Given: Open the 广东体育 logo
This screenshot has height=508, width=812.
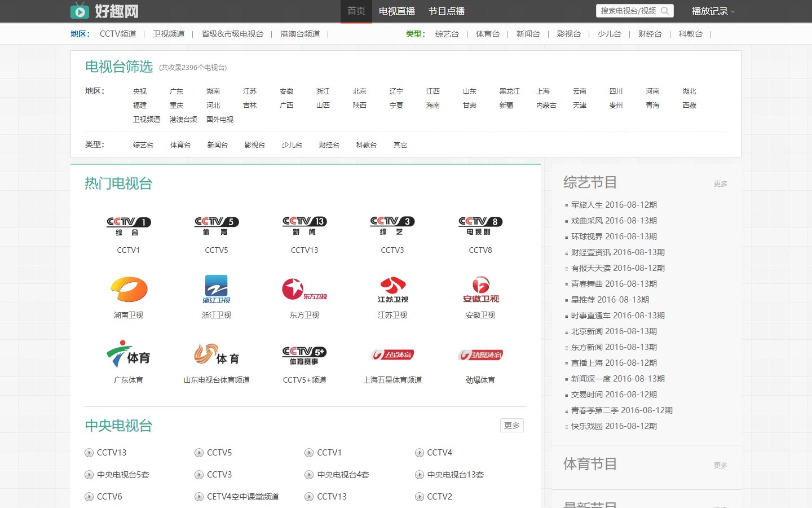Looking at the screenshot, I should click(129, 354).
